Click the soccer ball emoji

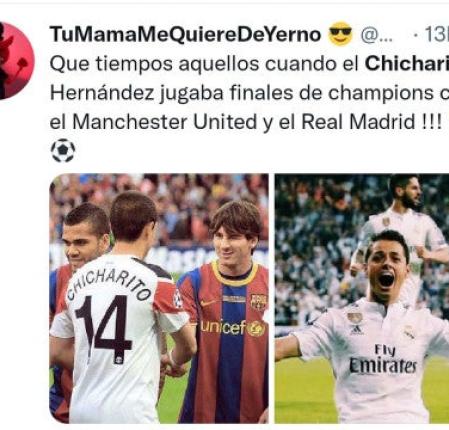coord(63,150)
